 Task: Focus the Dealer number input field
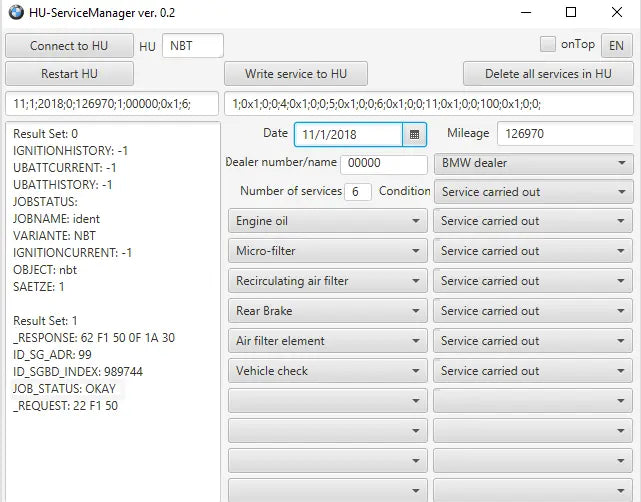pyautogui.click(x=383, y=164)
